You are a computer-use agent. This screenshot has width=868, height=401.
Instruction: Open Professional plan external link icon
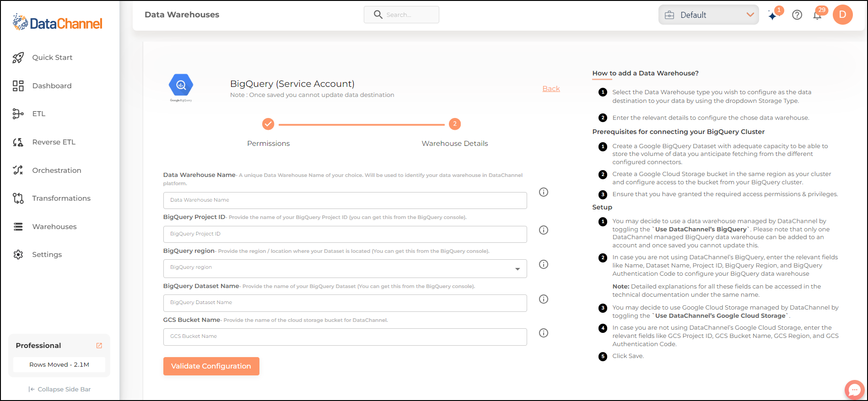click(x=99, y=346)
